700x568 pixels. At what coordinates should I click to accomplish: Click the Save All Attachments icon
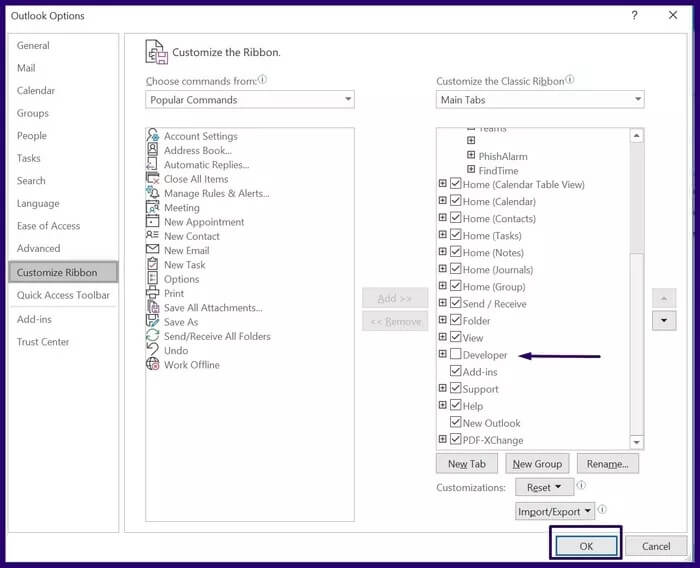click(x=153, y=307)
